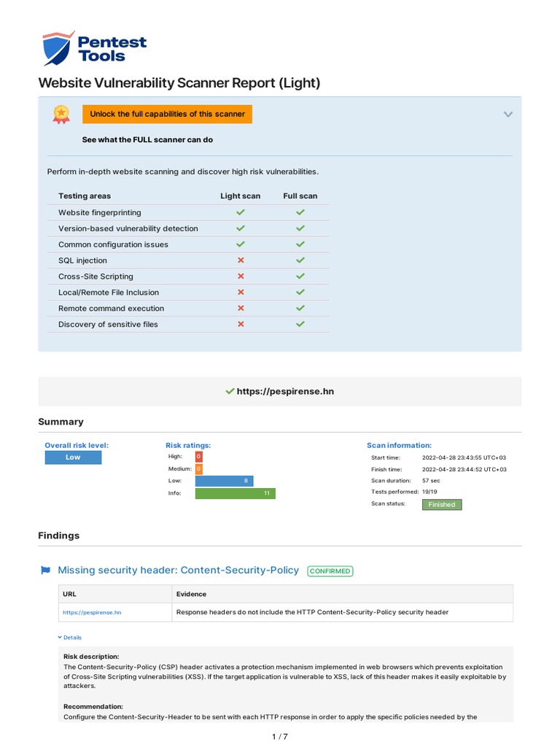Image resolution: width=560 pixels, height=747 pixels.
Task: Click start time value 2022-04-28 23:43:55
Action: 464,457
